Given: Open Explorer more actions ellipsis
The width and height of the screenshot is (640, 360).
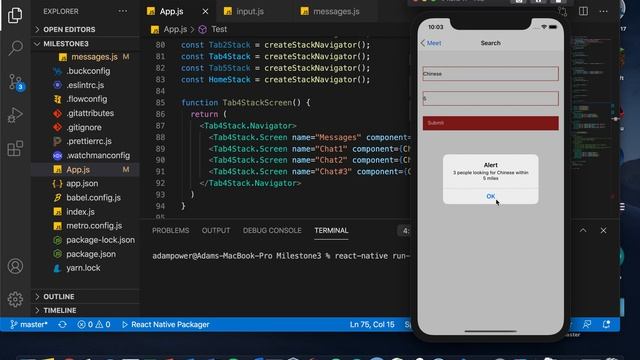Looking at the screenshot, I should (122, 11).
